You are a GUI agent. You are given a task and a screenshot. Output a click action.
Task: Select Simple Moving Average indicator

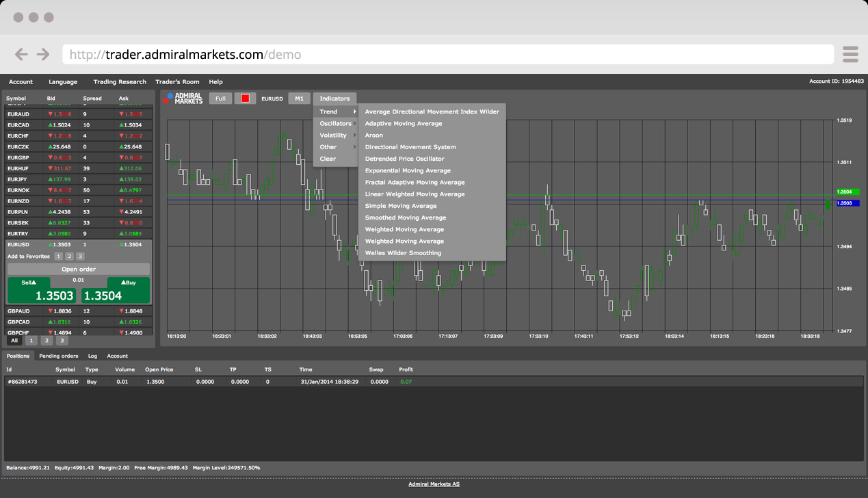(x=401, y=206)
